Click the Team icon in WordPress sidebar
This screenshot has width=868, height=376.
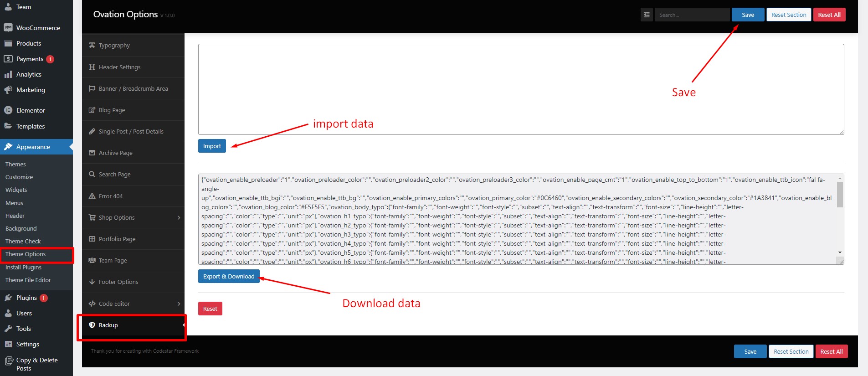tap(8, 7)
